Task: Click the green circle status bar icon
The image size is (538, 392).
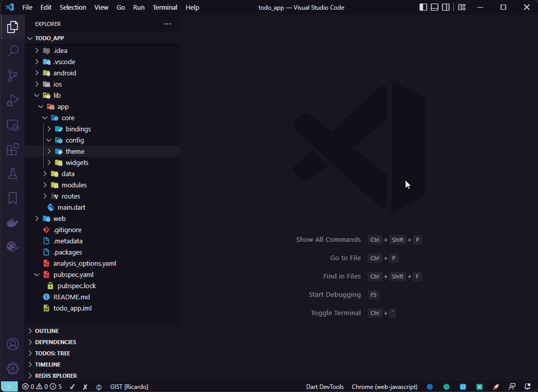Action: click(446, 386)
